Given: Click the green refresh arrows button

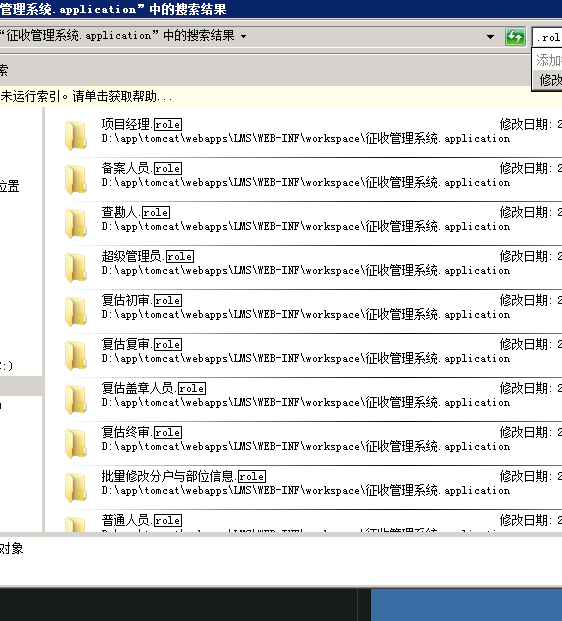Looking at the screenshot, I should pyautogui.click(x=515, y=37).
